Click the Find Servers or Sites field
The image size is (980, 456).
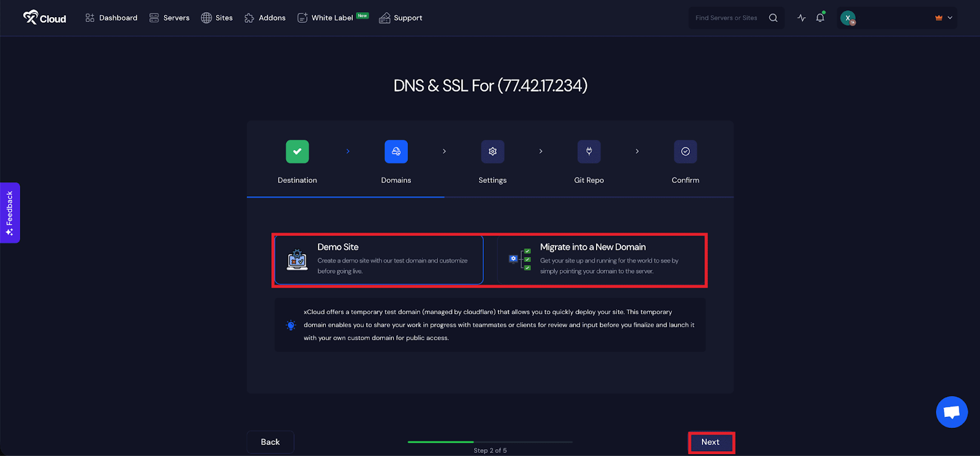point(727,18)
